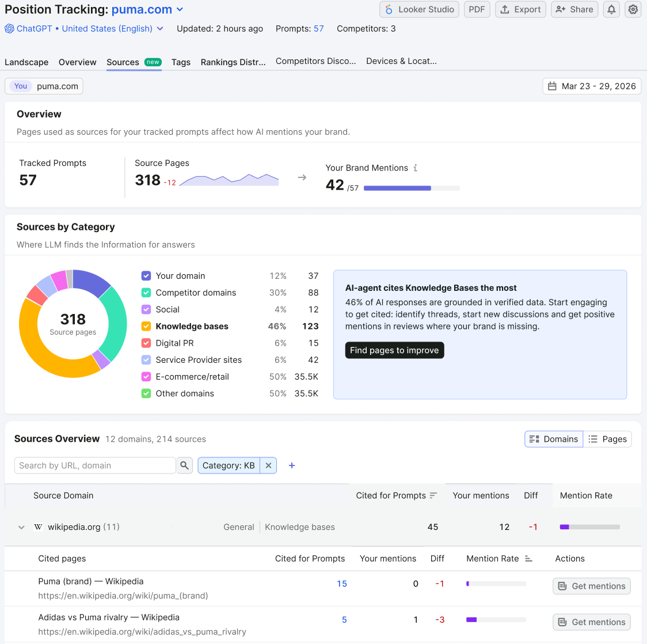The width and height of the screenshot is (647, 644).
Task: Open the 5 cited prompts link
Action: coord(344,620)
